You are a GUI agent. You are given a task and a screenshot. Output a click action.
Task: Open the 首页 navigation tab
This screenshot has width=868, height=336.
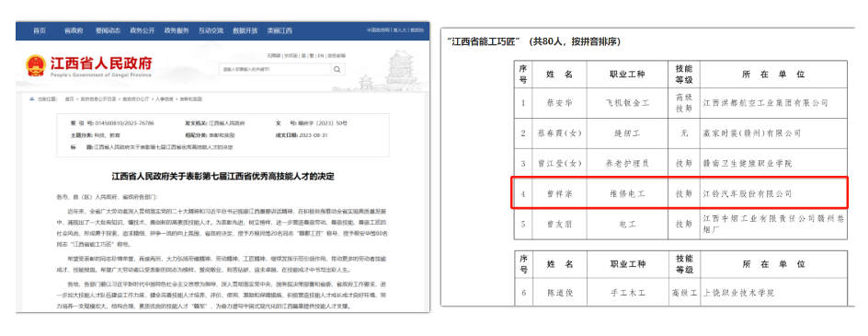point(40,31)
